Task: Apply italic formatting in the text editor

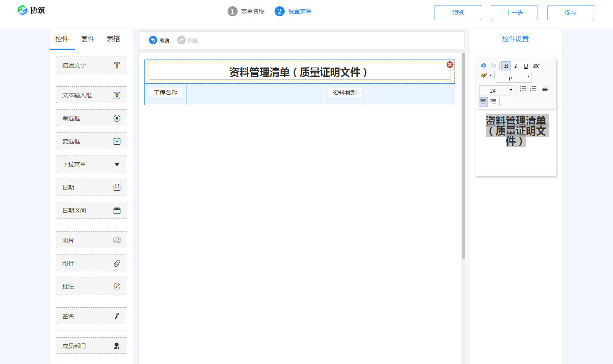Action: click(516, 66)
